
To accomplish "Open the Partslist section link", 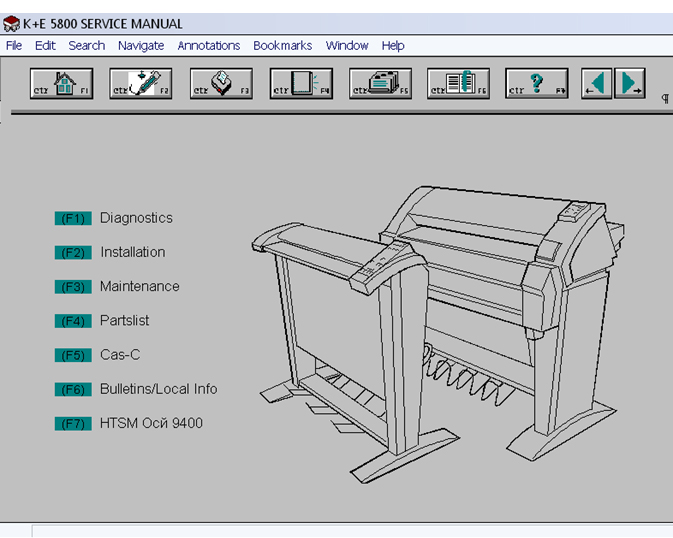I will point(124,320).
